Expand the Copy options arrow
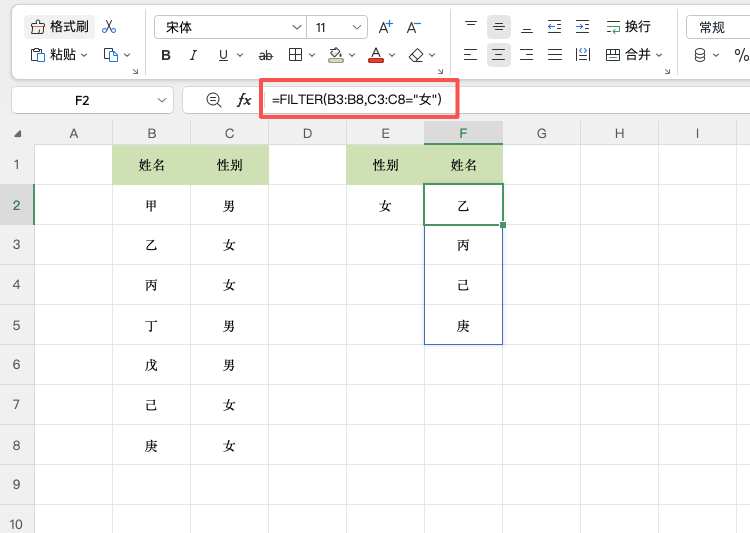The height and width of the screenshot is (533, 750). (x=127, y=55)
